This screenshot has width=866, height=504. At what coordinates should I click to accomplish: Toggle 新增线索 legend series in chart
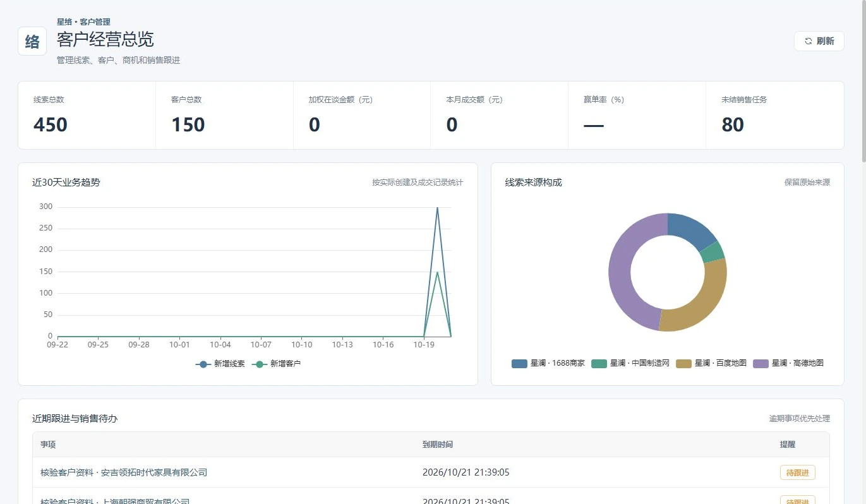(220, 364)
